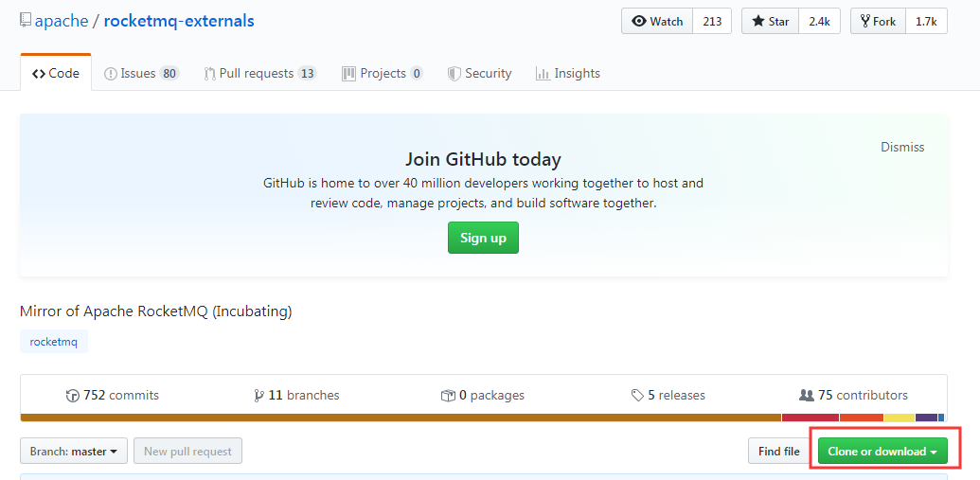Image resolution: width=980 pixels, height=480 pixels.
Task: Click the language color bar
Action: 482,418
